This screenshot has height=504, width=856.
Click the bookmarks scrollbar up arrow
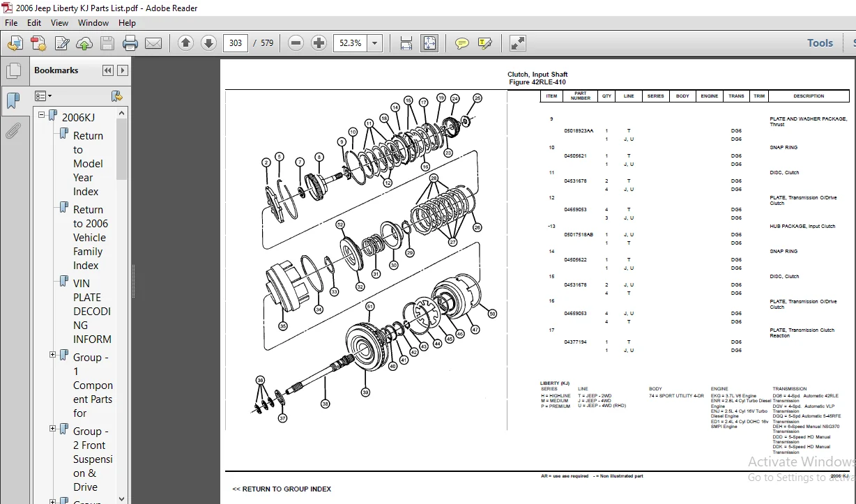(122, 113)
